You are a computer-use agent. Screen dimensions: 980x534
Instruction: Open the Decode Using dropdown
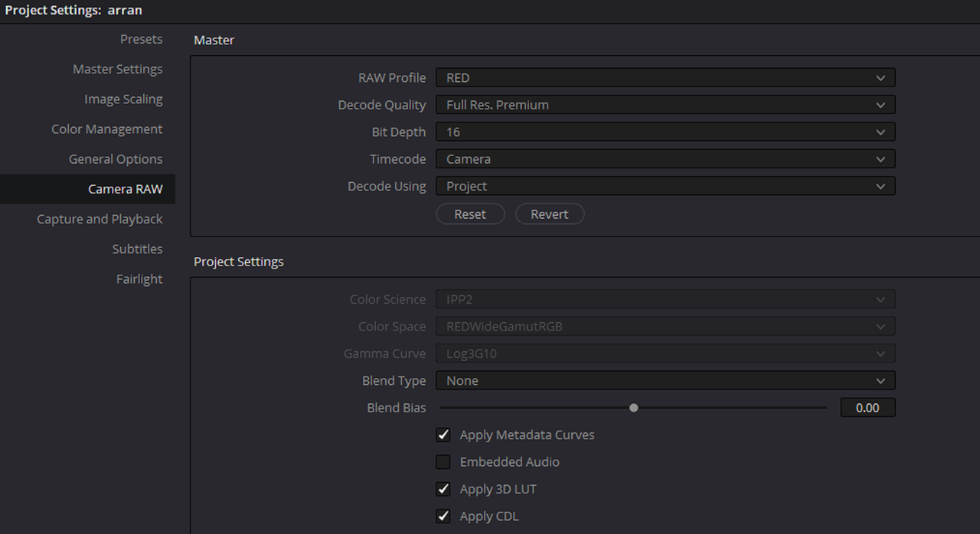pos(665,186)
